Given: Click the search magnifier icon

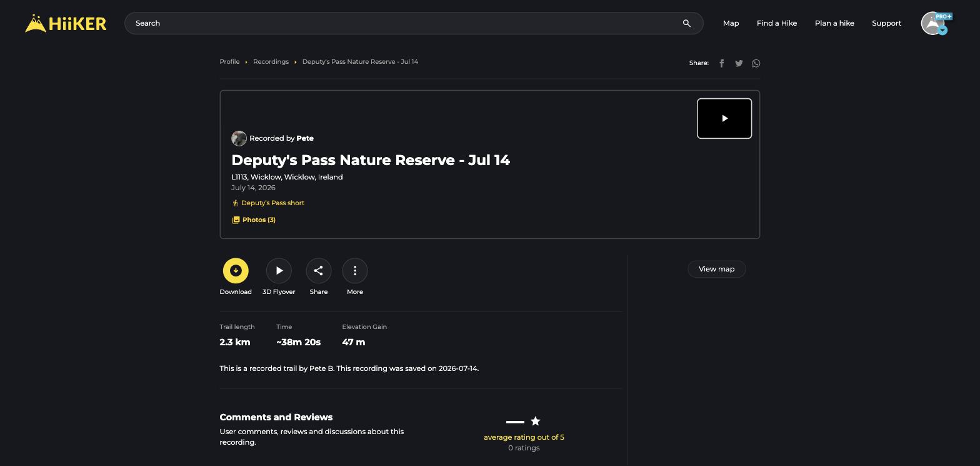Looking at the screenshot, I should coord(686,23).
